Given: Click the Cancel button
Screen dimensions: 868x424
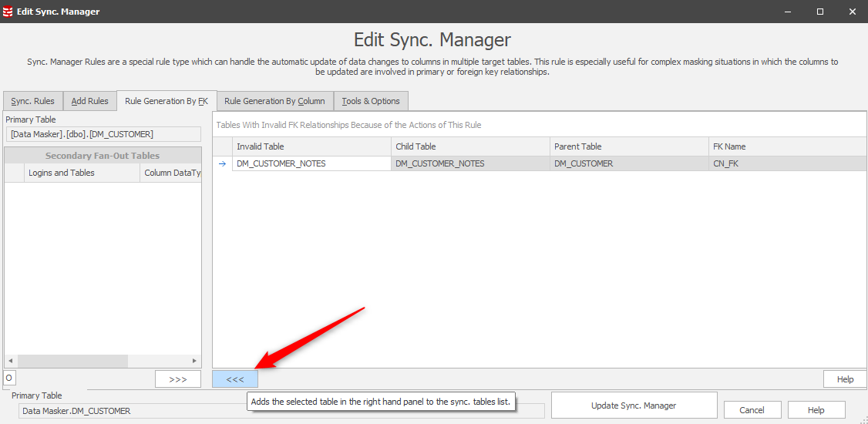Looking at the screenshot, I should pos(752,410).
